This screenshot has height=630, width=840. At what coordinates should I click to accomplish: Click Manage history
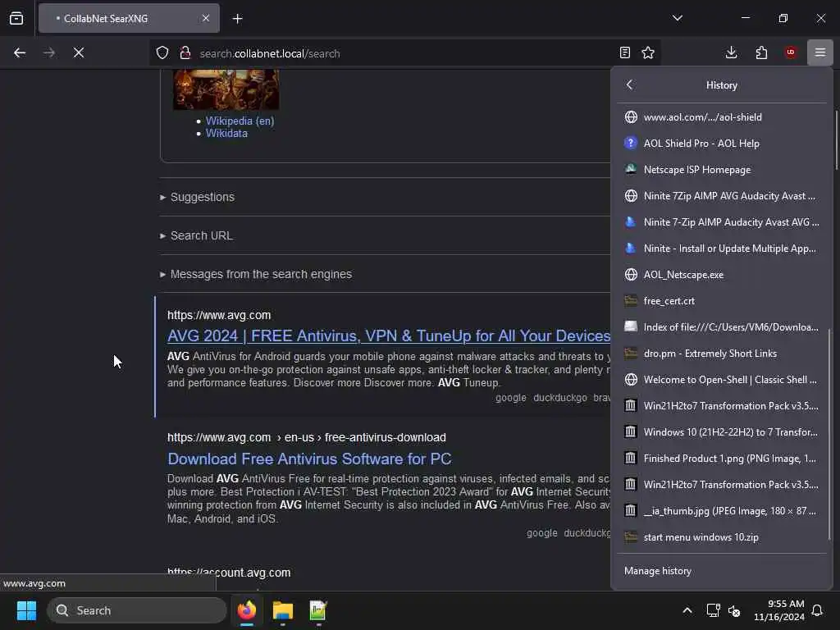(722, 571)
